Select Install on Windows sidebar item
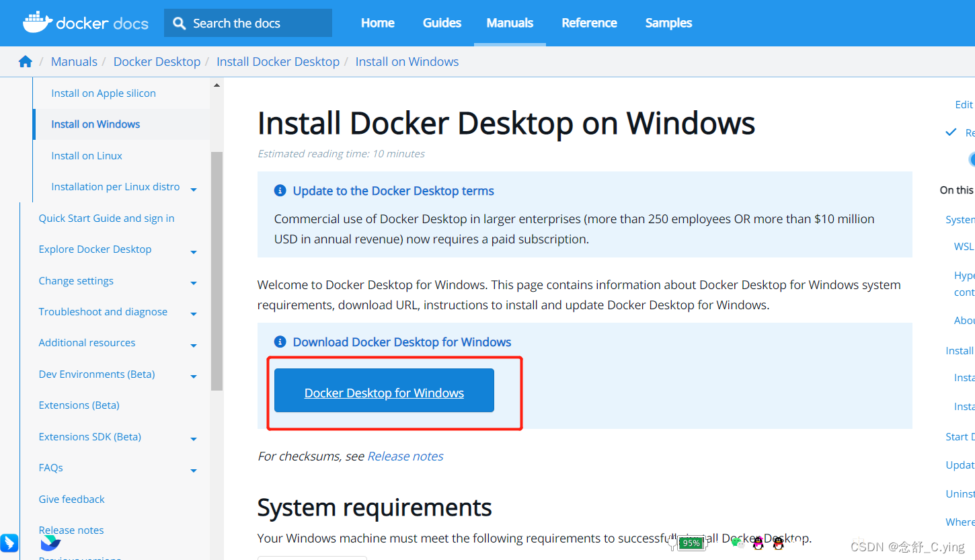 (95, 124)
